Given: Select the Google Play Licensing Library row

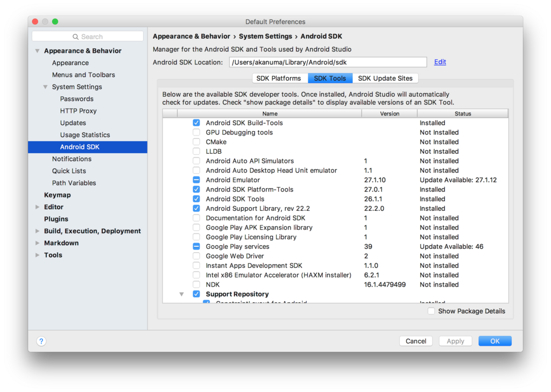Looking at the screenshot, I should pyautogui.click(x=335, y=237).
